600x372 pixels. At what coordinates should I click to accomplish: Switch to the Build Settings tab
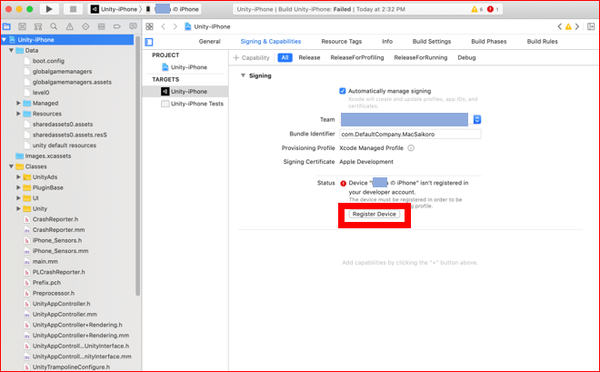tap(432, 41)
